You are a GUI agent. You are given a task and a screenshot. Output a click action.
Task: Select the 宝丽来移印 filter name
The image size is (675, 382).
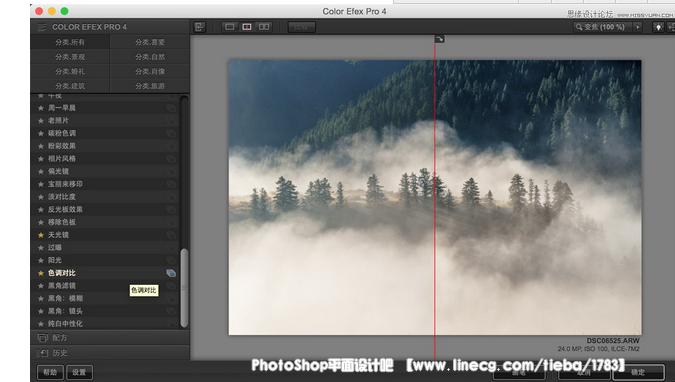click(65, 184)
